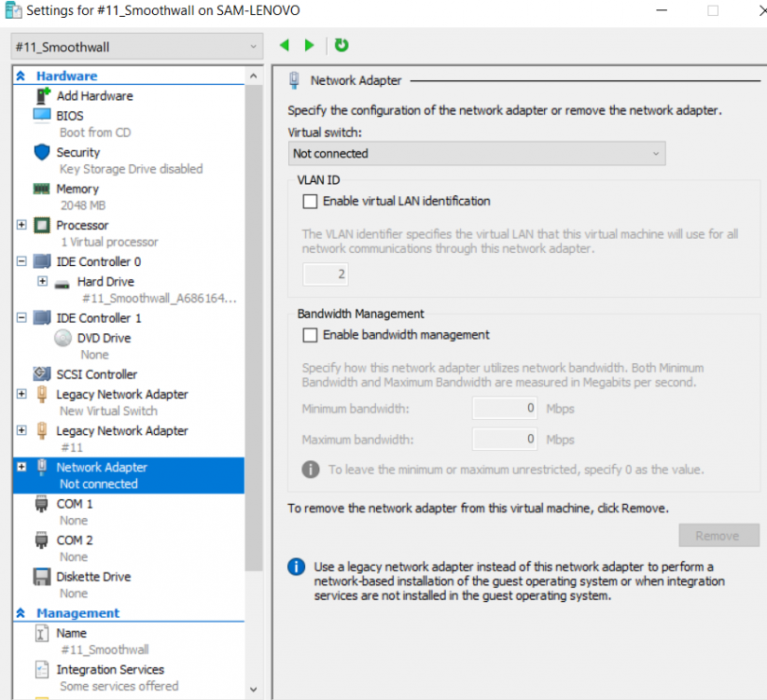Screen dimensions: 767x700
Task: Click the Add Hardware icon
Action: tap(43, 96)
